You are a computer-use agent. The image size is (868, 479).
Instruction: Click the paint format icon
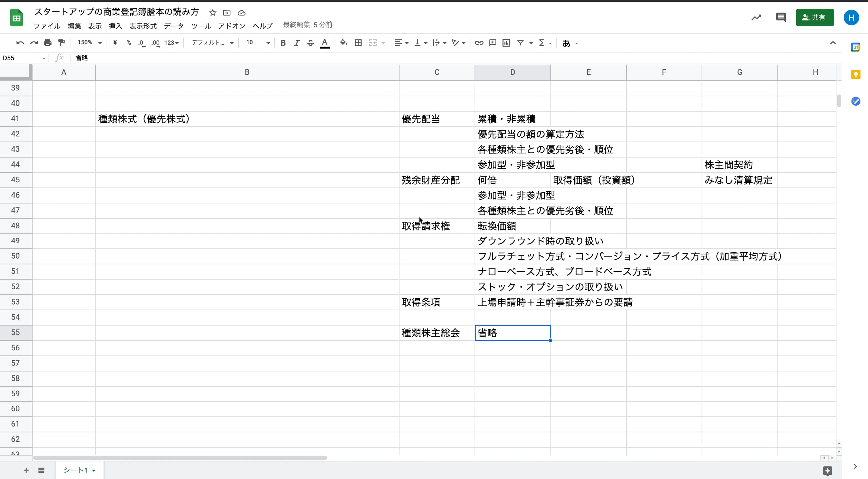pos(61,43)
